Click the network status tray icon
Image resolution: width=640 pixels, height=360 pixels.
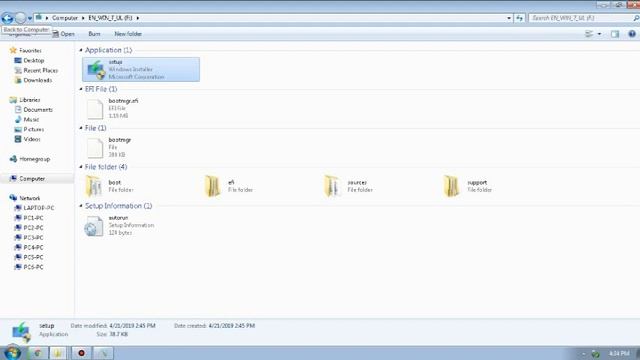click(x=596, y=353)
